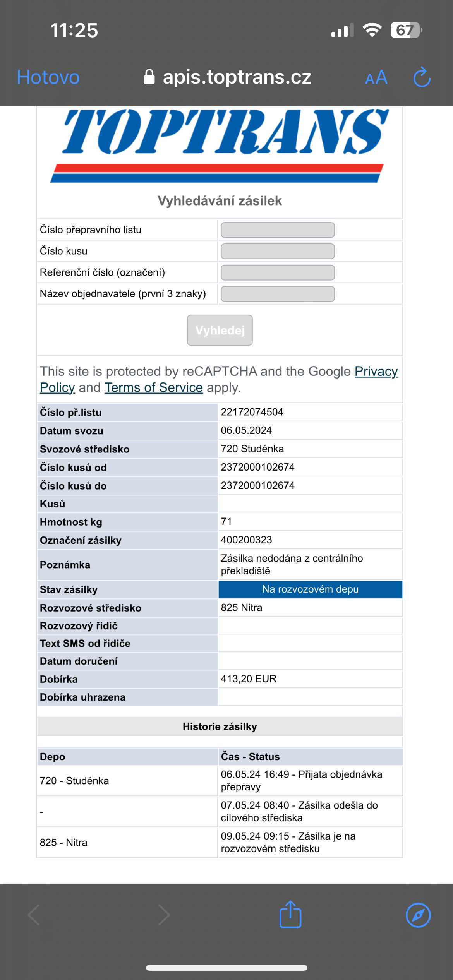This screenshot has width=453, height=980.
Task: Tap the blue Na rozvozovém depu status
Action: coord(310,589)
